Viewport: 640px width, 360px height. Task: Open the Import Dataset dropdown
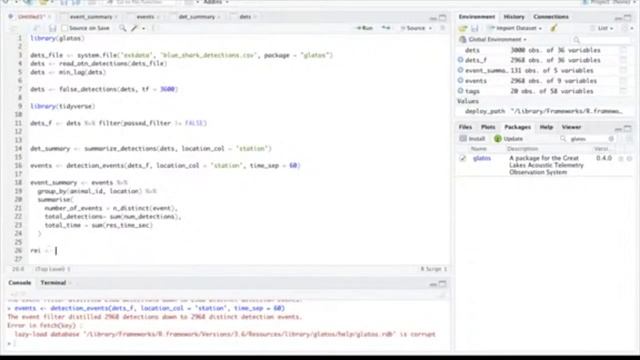coord(515,28)
